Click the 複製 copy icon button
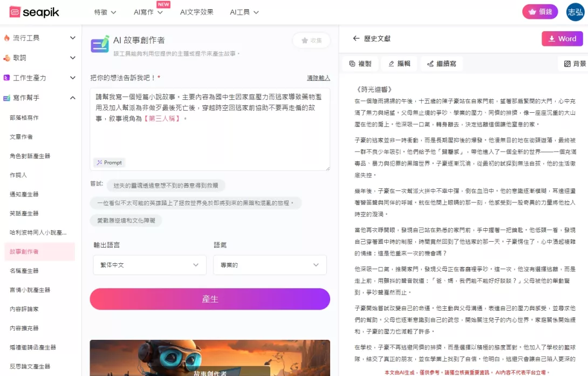Screen dimensions: 588x376 tap(360, 64)
